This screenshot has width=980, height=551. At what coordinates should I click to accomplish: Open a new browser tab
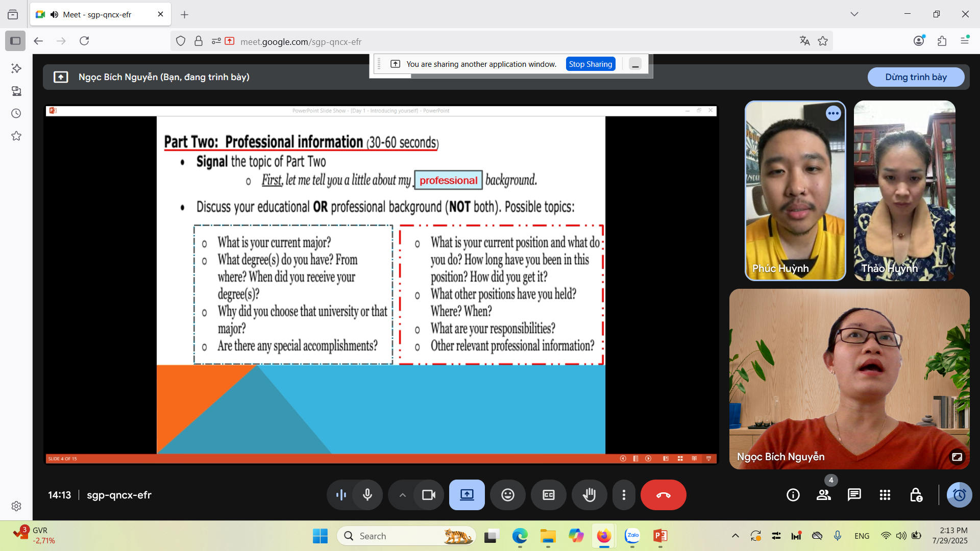tap(184, 15)
